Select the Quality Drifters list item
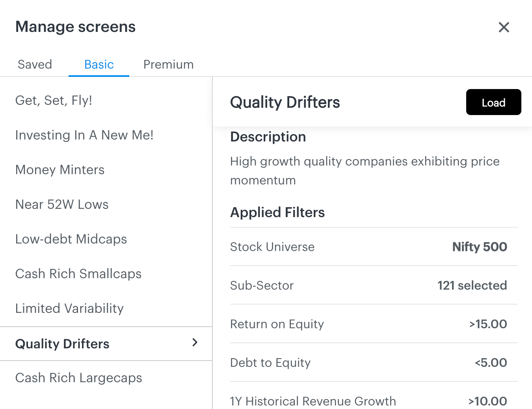This screenshot has height=409, width=532. point(62,344)
